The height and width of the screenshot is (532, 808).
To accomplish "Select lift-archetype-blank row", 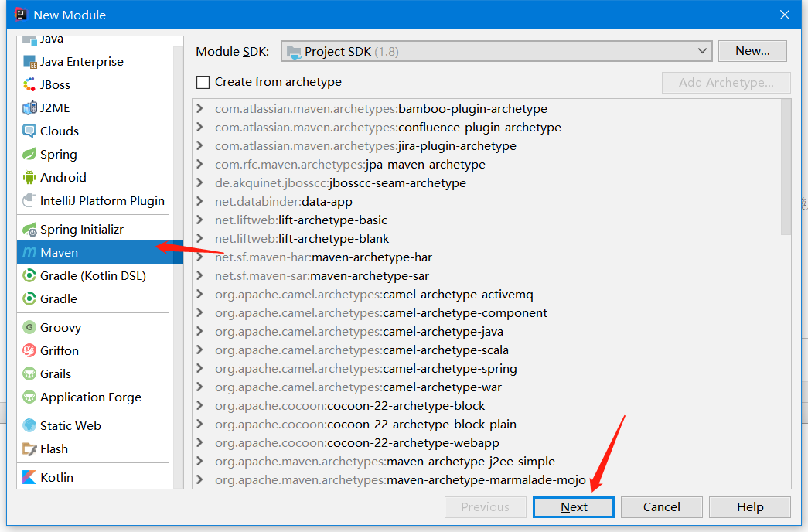I will click(x=486, y=239).
